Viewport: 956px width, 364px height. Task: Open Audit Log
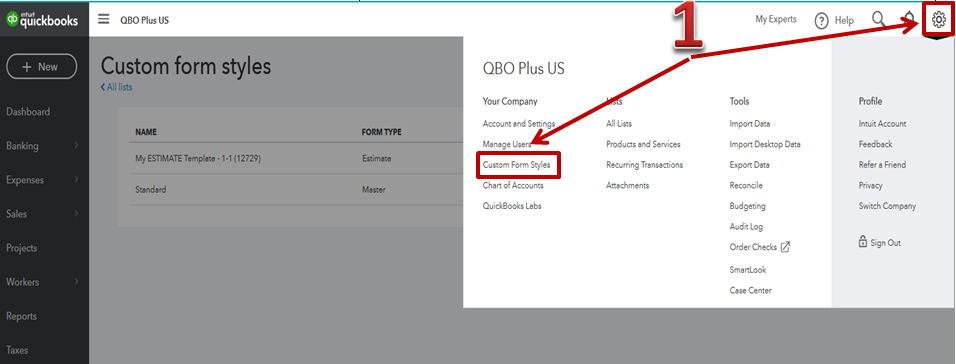tap(746, 227)
